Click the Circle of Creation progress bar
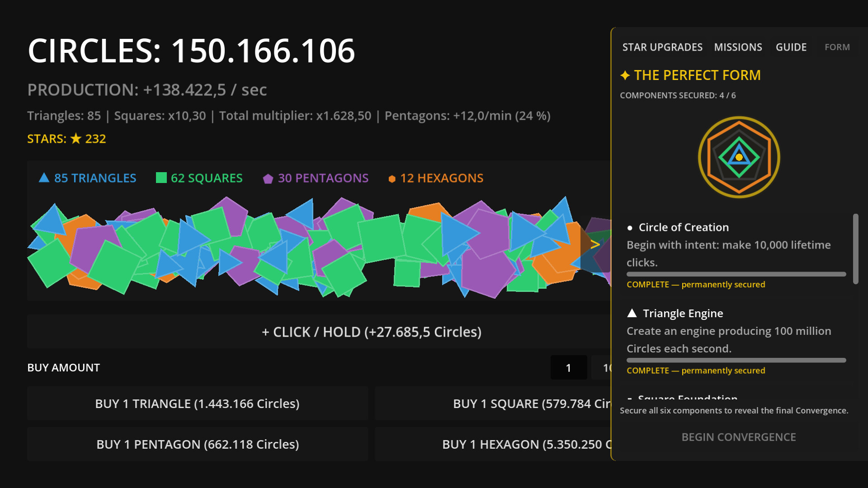868x488 pixels. click(736, 274)
